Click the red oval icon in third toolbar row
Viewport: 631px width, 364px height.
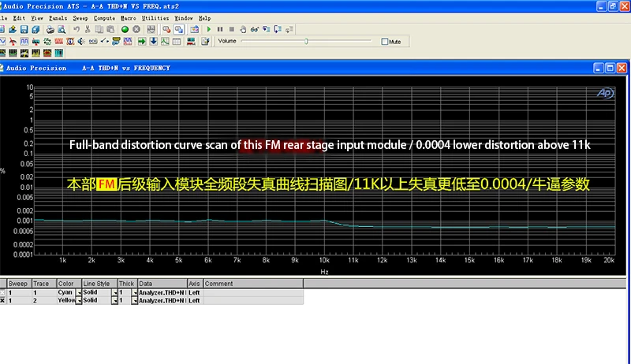(x=47, y=53)
